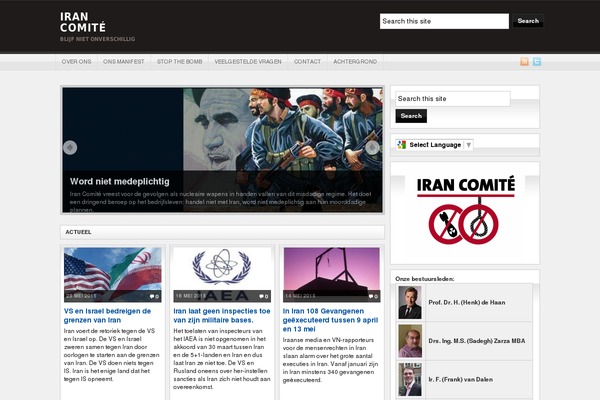Viewport: 600px width, 400px height.
Task: Go to previous slide with left arrow
Action: tap(70, 147)
